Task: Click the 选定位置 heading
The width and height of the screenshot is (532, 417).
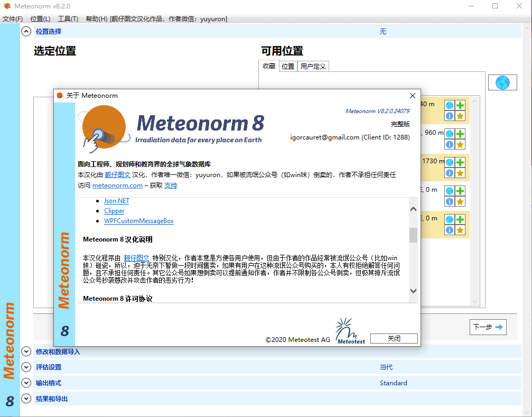Action: (x=55, y=51)
